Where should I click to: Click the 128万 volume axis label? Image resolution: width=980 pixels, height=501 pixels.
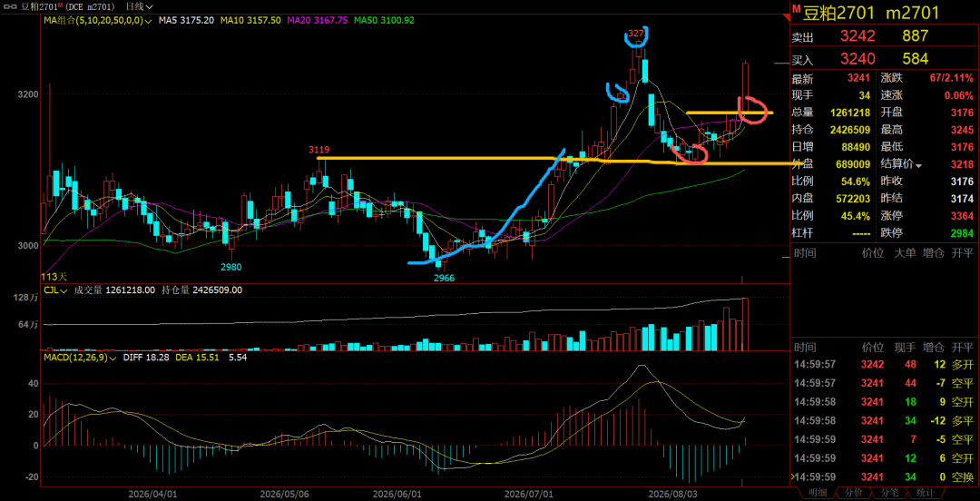27,299
